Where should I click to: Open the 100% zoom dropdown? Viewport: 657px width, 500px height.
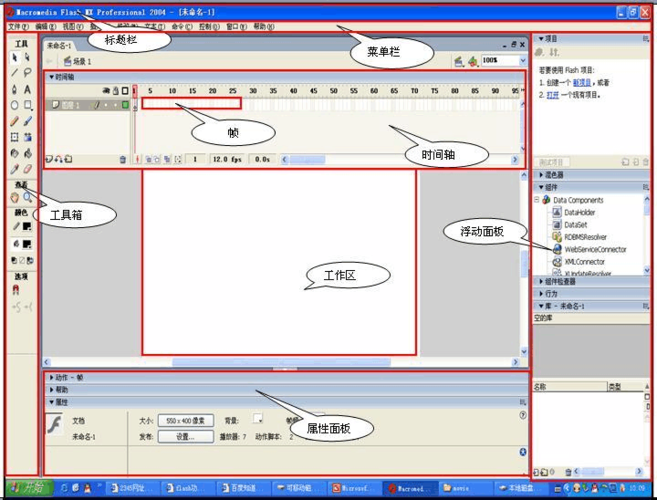[x=522, y=61]
